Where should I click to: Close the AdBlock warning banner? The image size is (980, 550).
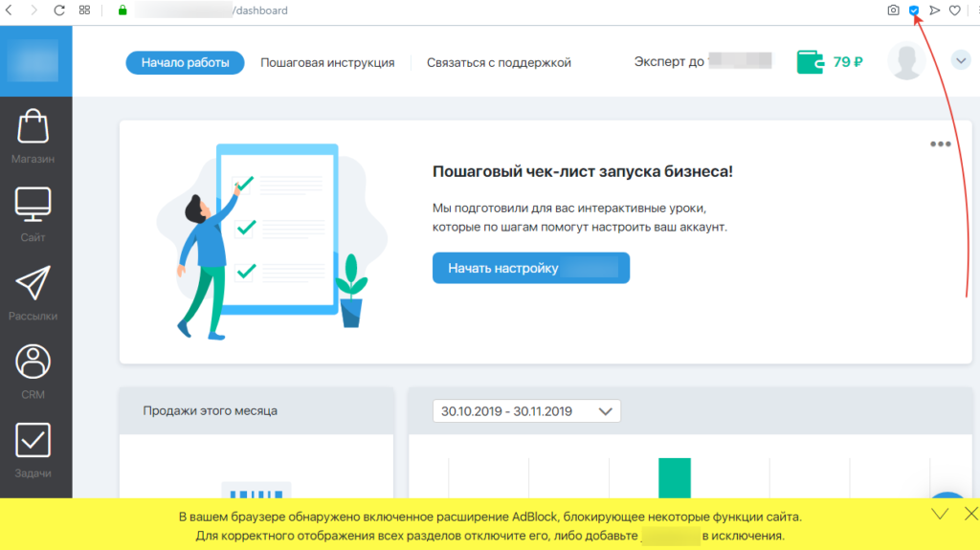(x=970, y=514)
